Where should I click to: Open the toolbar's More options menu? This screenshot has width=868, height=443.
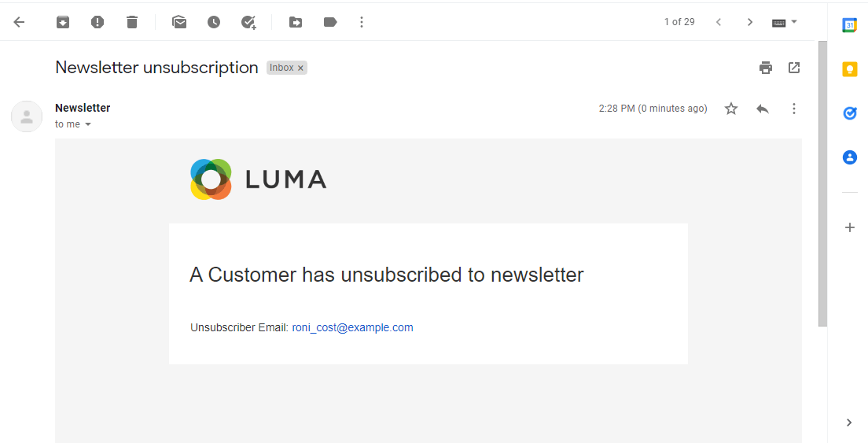click(x=362, y=22)
